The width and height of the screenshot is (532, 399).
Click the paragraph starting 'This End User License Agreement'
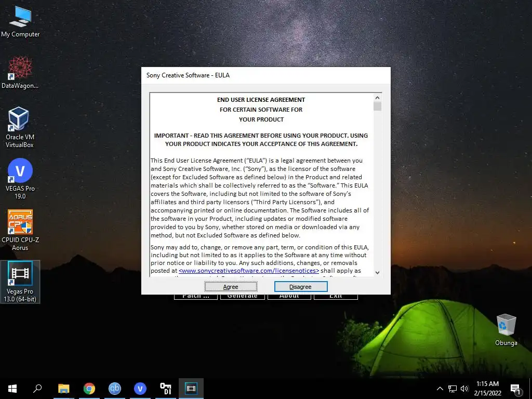click(x=260, y=198)
